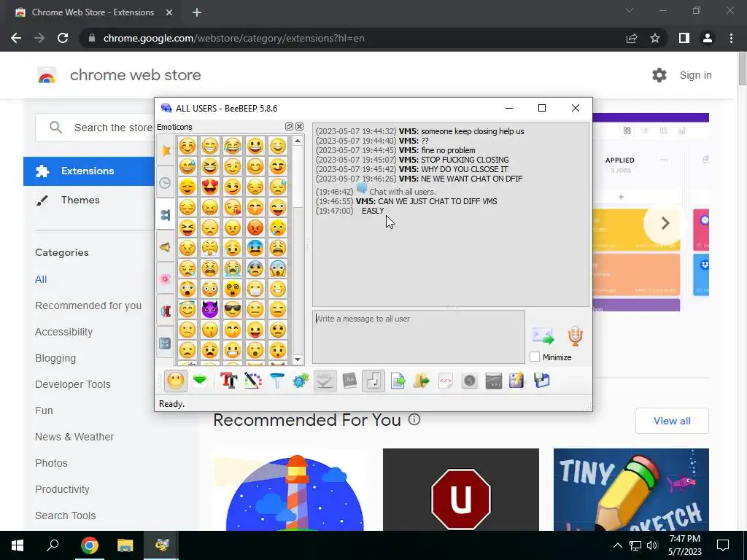Bookmark this page with star icon
The height and width of the screenshot is (560, 747).
(x=655, y=38)
